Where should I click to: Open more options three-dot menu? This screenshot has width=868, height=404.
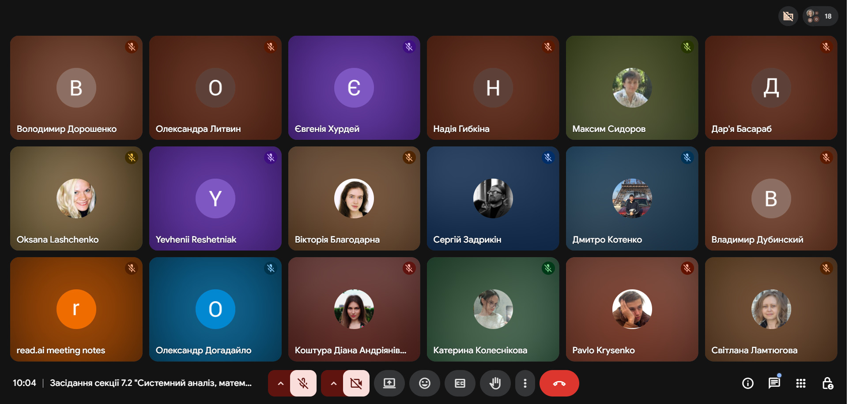coord(525,383)
